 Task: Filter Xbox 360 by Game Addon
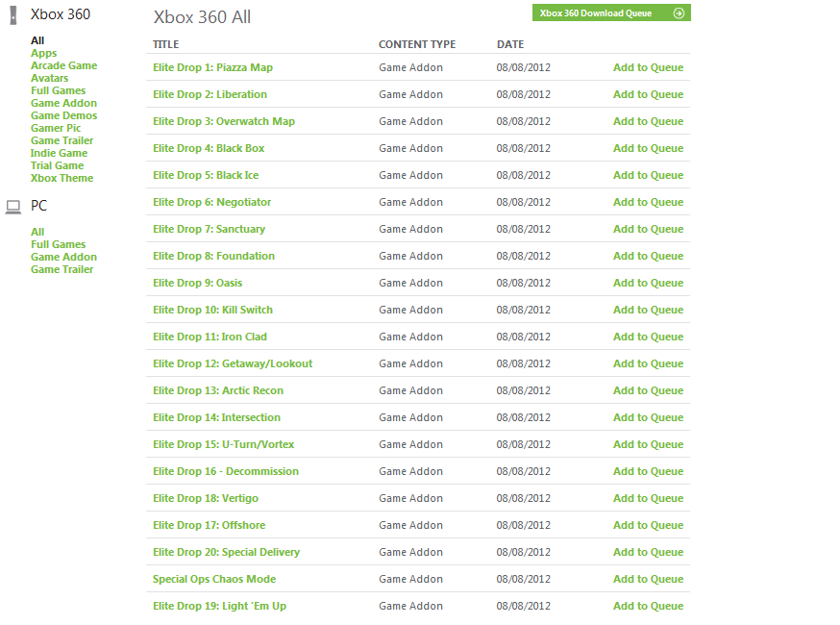[63, 103]
